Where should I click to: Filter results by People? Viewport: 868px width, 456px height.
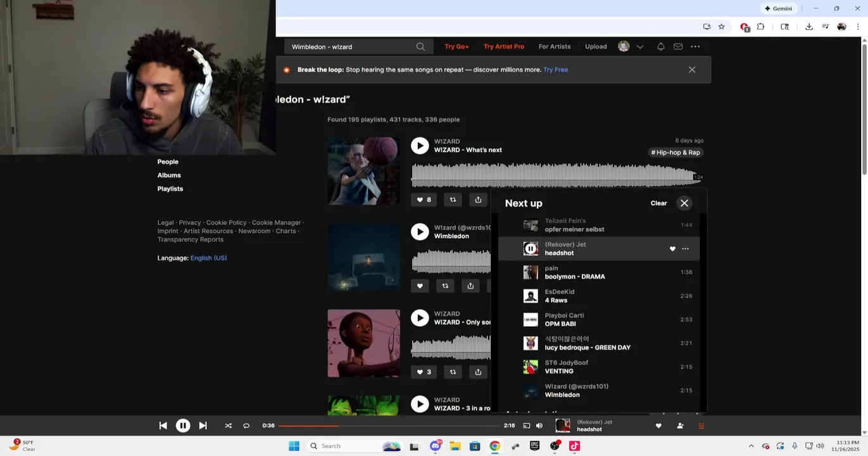coord(168,162)
